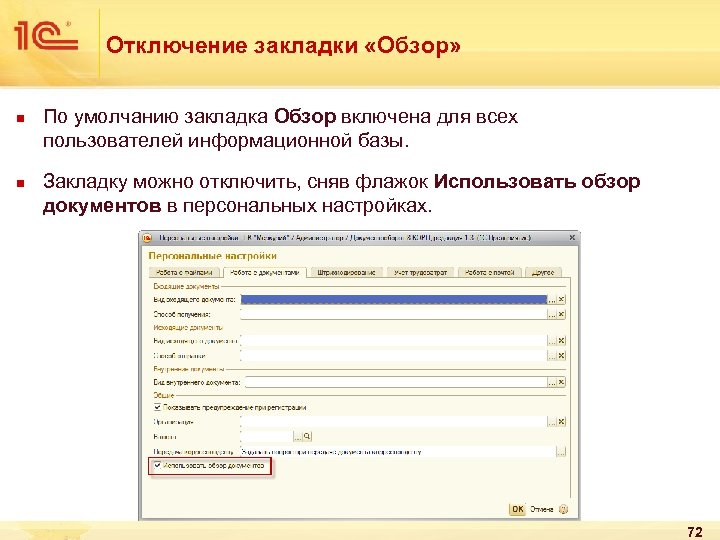Clear the Вид внутреннего документа field
Image resolution: width=720 pixels, height=540 pixels.
click(x=561, y=382)
